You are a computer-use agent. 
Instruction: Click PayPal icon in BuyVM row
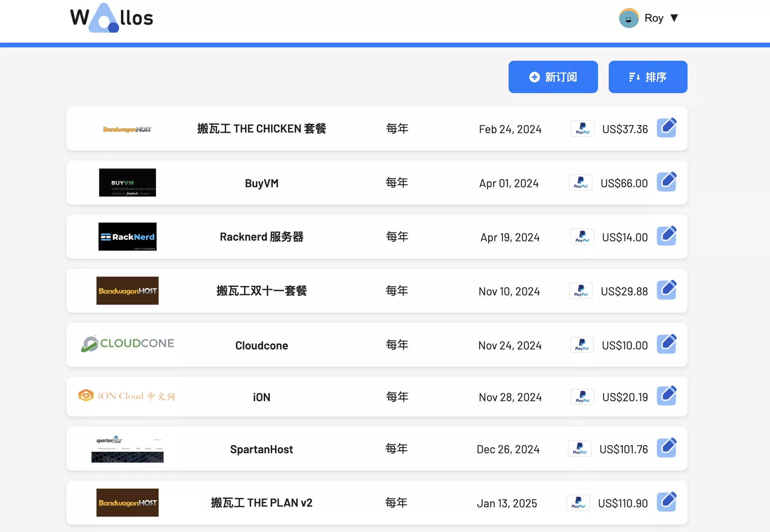[580, 183]
